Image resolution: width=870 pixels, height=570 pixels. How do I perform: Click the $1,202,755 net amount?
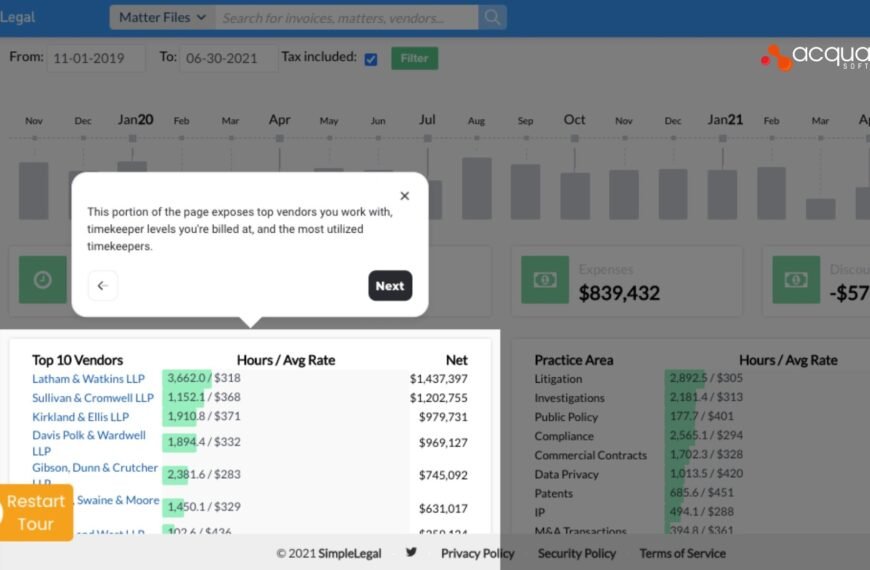pos(438,398)
